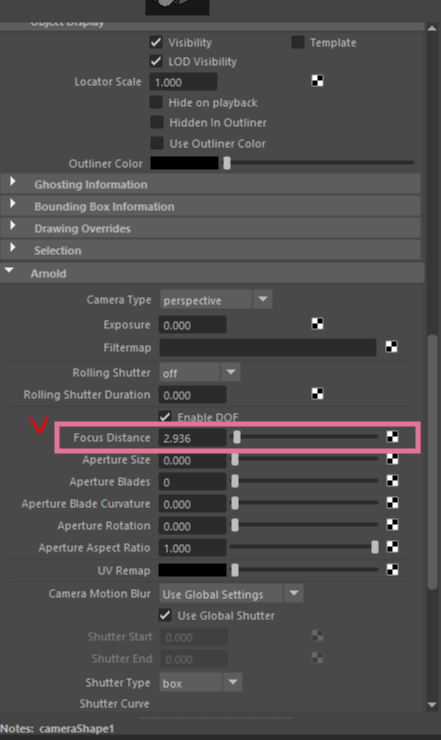Click the map icon for Aperture Aspect Ratio
The image size is (441, 740).
pyautogui.click(x=392, y=547)
